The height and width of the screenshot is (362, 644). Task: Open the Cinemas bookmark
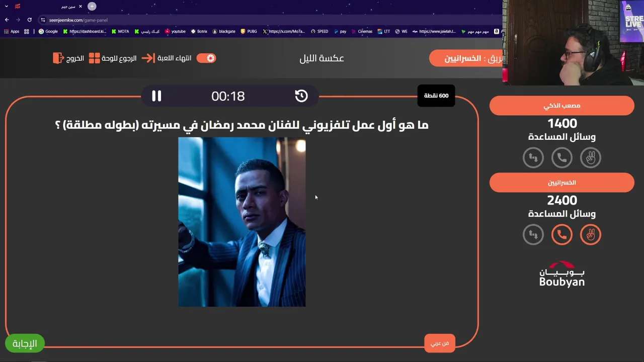click(x=362, y=31)
